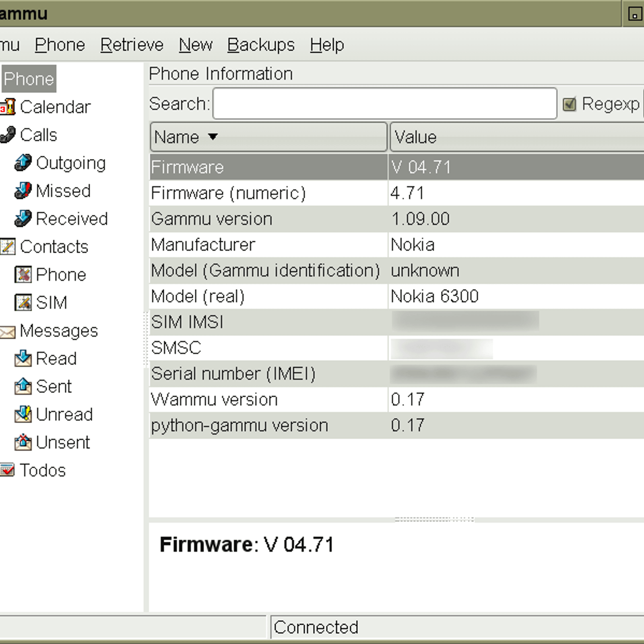Select Unread messages tree item
The height and width of the screenshot is (644, 644).
pos(64,415)
